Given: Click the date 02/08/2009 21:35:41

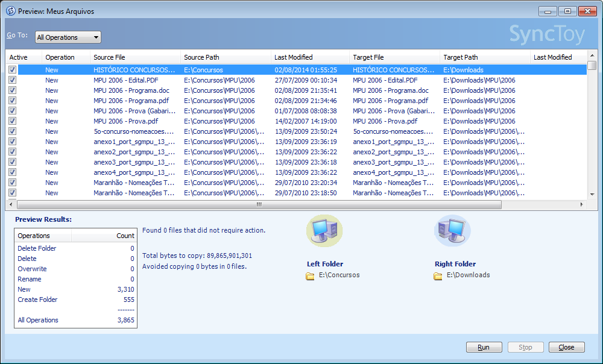Looking at the screenshot, I should (306, 91).
